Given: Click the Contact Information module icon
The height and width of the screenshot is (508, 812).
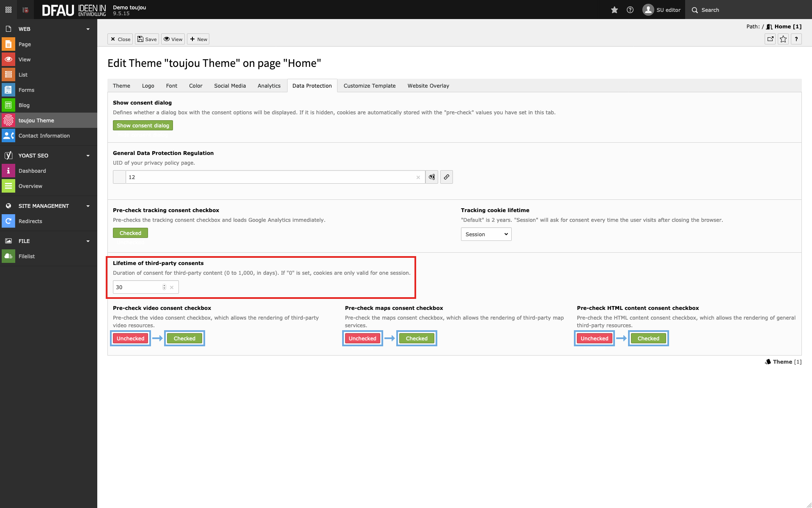Looking at the screenshot, I should tap(8, 135).
